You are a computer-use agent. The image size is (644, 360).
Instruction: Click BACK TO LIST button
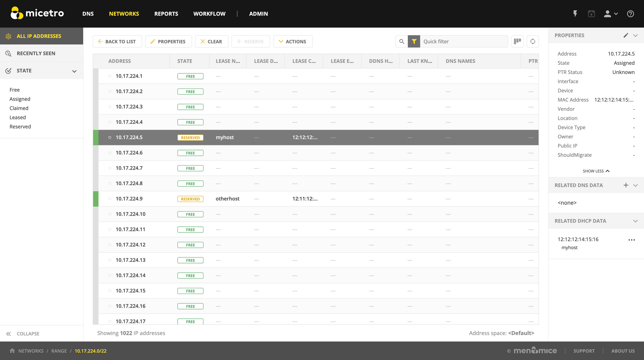click(x=116, y=41)
